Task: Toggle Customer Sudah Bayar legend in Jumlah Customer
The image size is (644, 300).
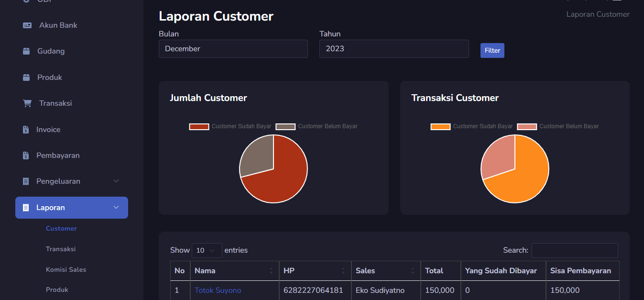Action: (x=230, y=126)
